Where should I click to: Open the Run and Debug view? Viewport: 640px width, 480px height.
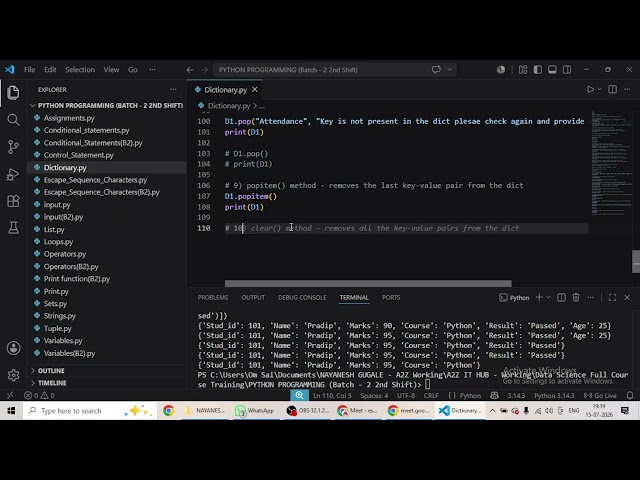(x=13, y=174)
